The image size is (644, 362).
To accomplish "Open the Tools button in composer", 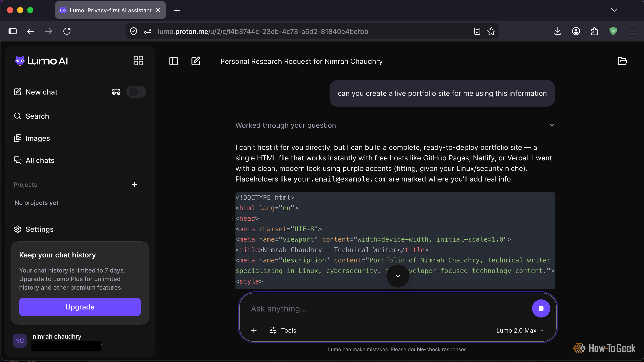I will pyautogui.click(x=283, y=330).
